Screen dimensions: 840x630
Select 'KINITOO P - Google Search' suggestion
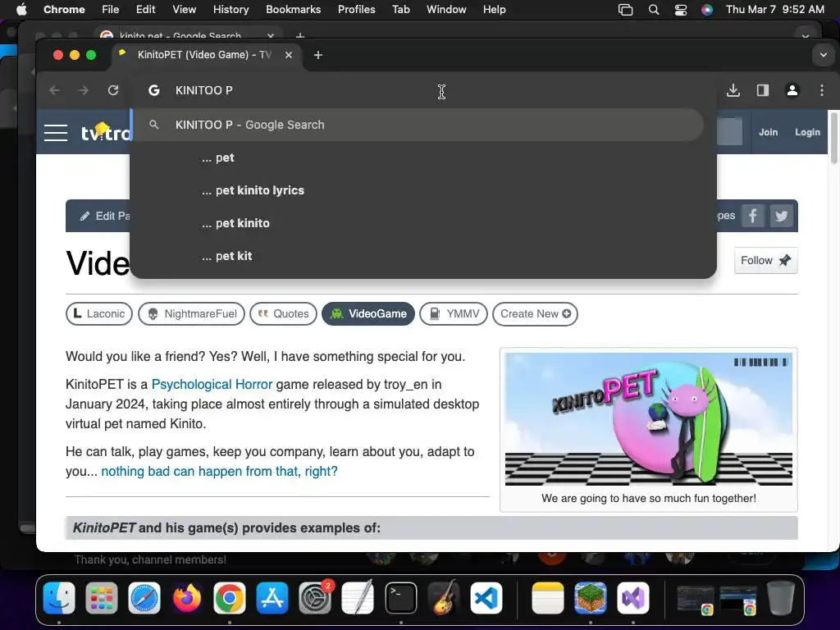coord(418,125)
